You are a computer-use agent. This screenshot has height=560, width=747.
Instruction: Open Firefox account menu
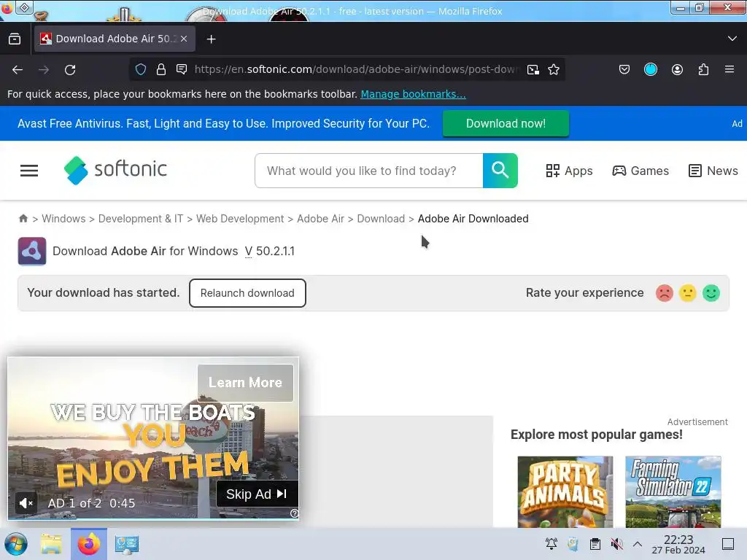tap(677, 70)
